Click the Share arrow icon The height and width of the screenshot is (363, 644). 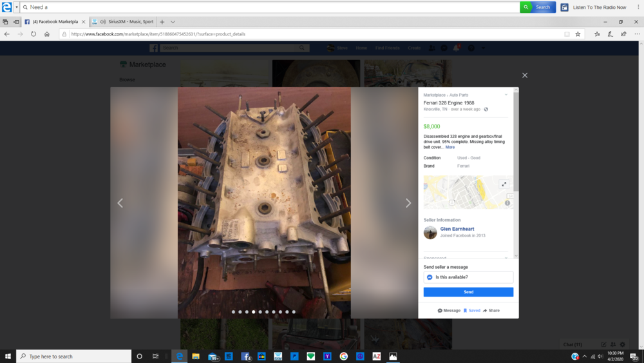coord(485,311)
